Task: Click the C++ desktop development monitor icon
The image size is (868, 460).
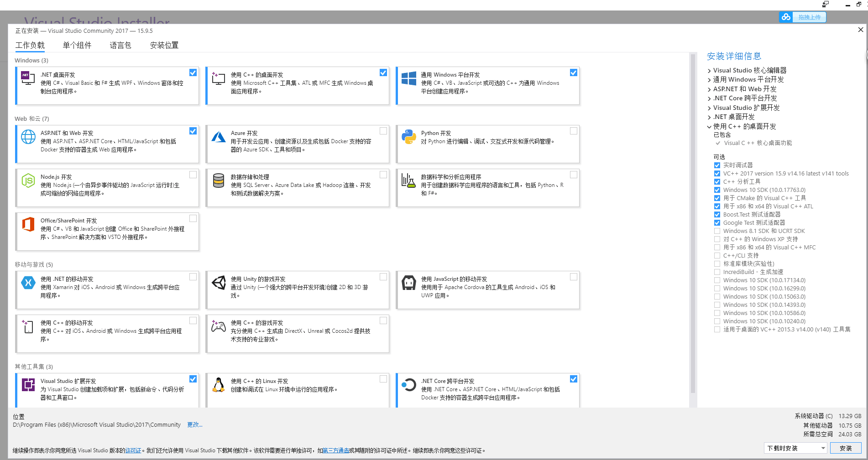Action: pyautogui.click(x=218, y=78)
